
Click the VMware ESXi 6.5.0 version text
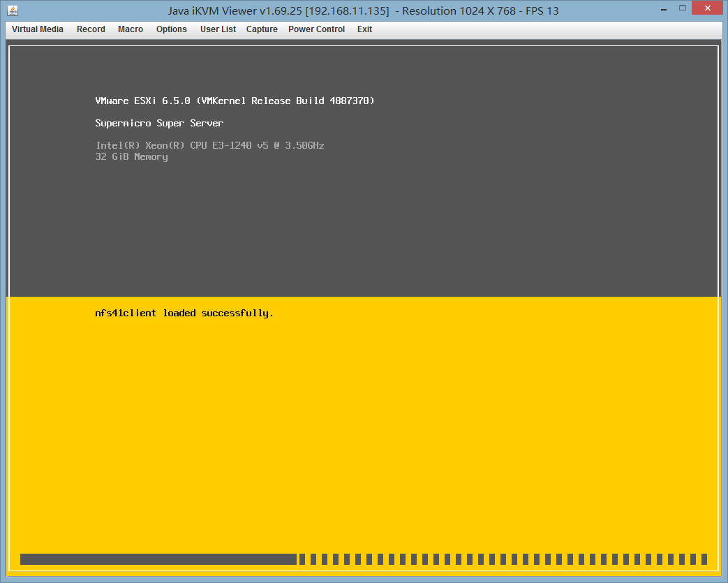(235, 101)
